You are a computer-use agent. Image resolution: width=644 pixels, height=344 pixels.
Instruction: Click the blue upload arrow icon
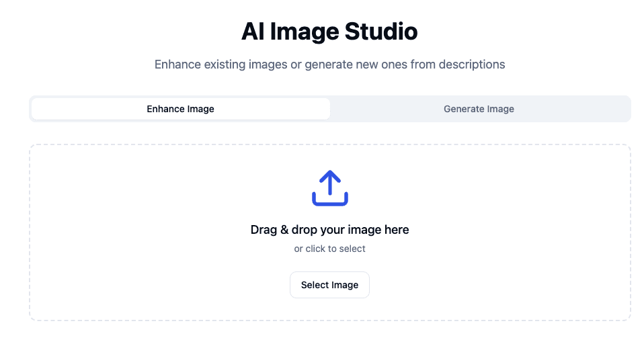pos(330,188)
